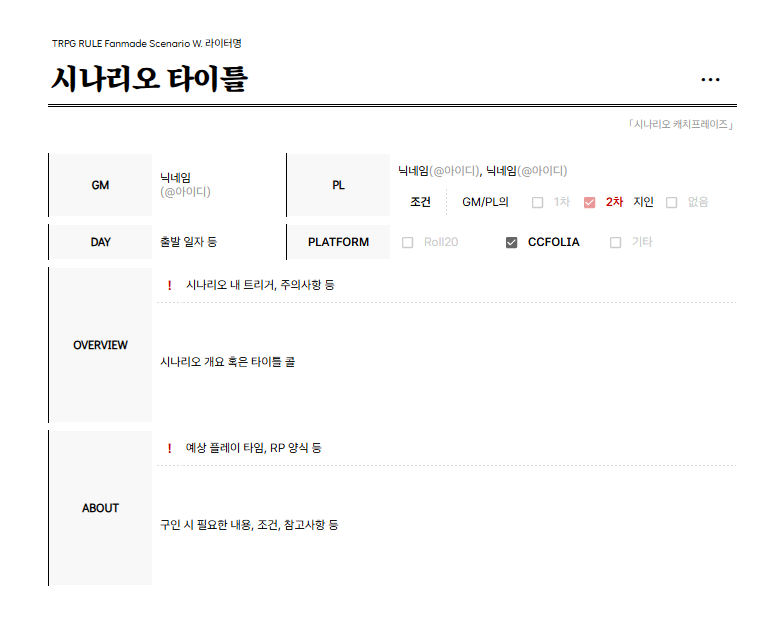Click the red exclamation mark in OVERVIEW
Screen dimensions: 778x620
click(x=170, y=285)
